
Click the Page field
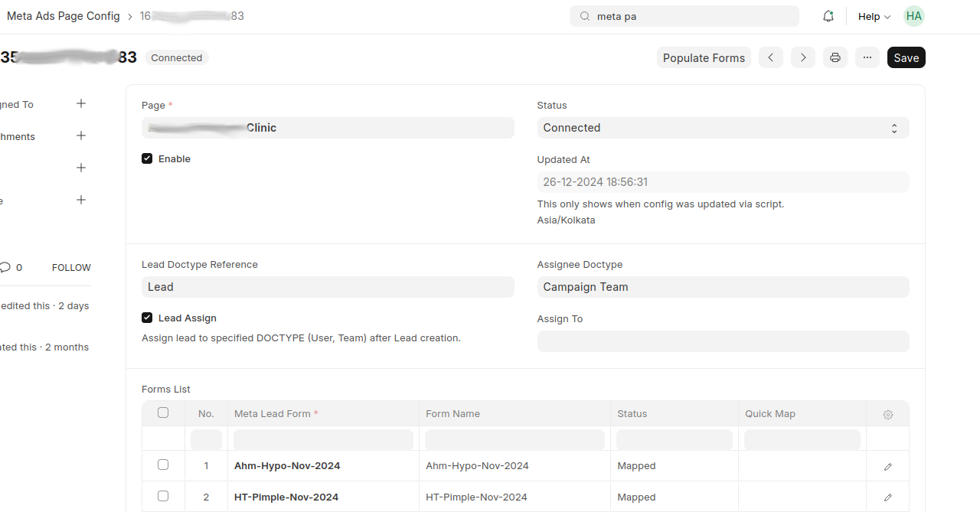pyautogui.click(x=328, y=128)
